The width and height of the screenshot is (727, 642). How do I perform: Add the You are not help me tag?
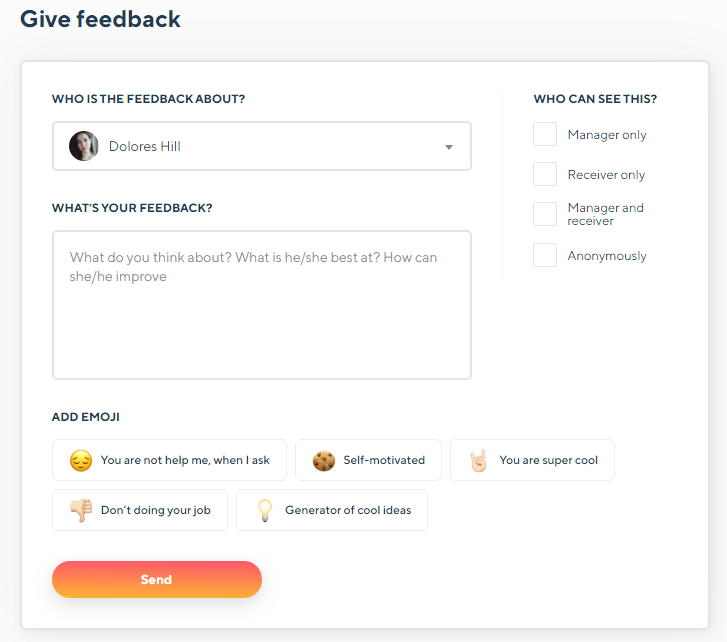click(169, 460)
